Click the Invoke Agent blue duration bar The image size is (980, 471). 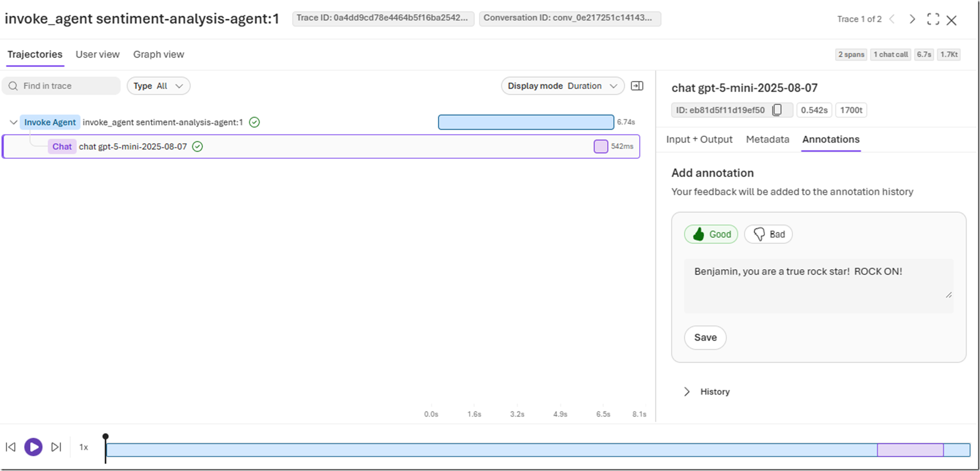coord(526,122)
